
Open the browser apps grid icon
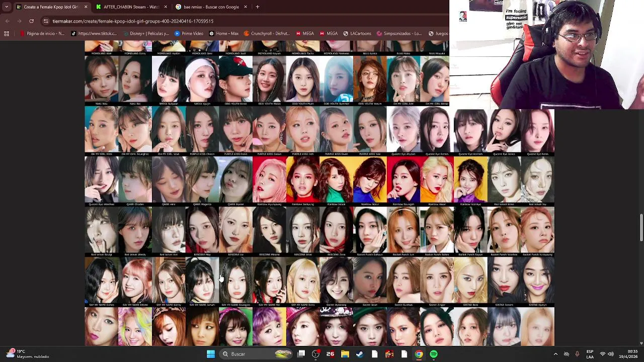pos(7,34)
